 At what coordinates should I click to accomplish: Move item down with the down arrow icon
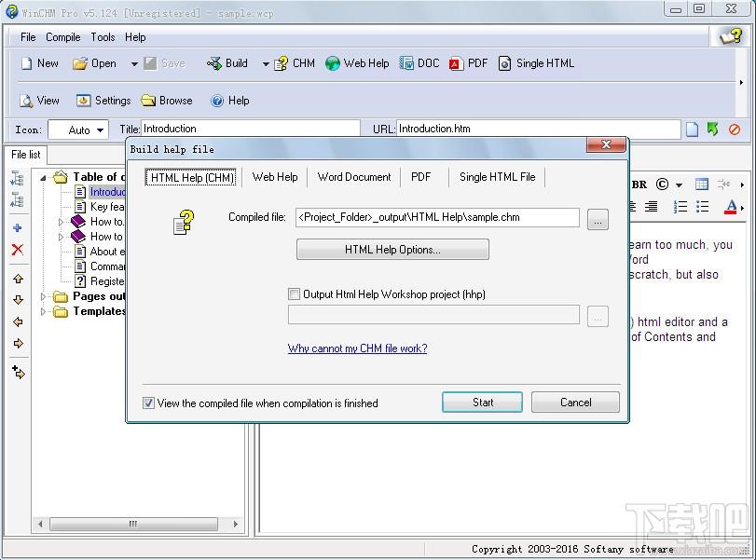pos(19,300)
